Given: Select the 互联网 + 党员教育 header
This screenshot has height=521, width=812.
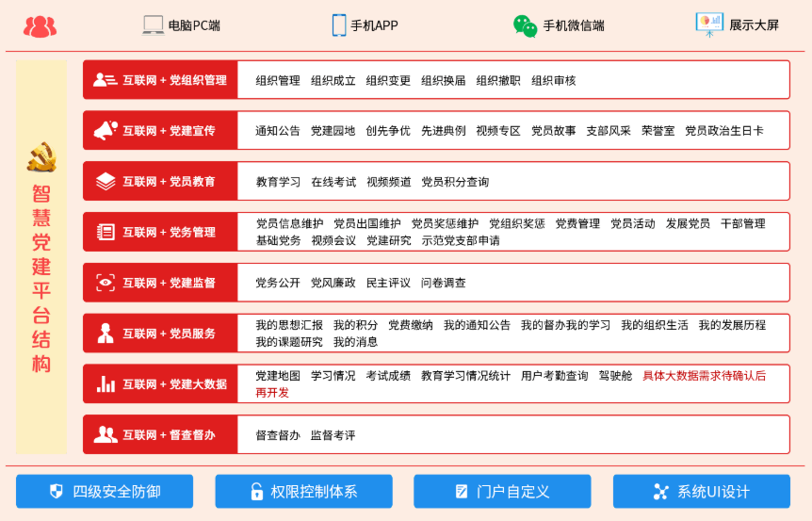Looking at the screenshot, I should click(160, 181).
